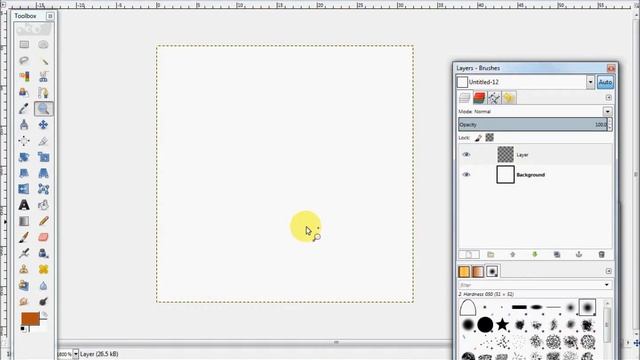Choose the Blur/Sharpen droplet tool
This screenshot has height=360, width=640.
[43, 285]
